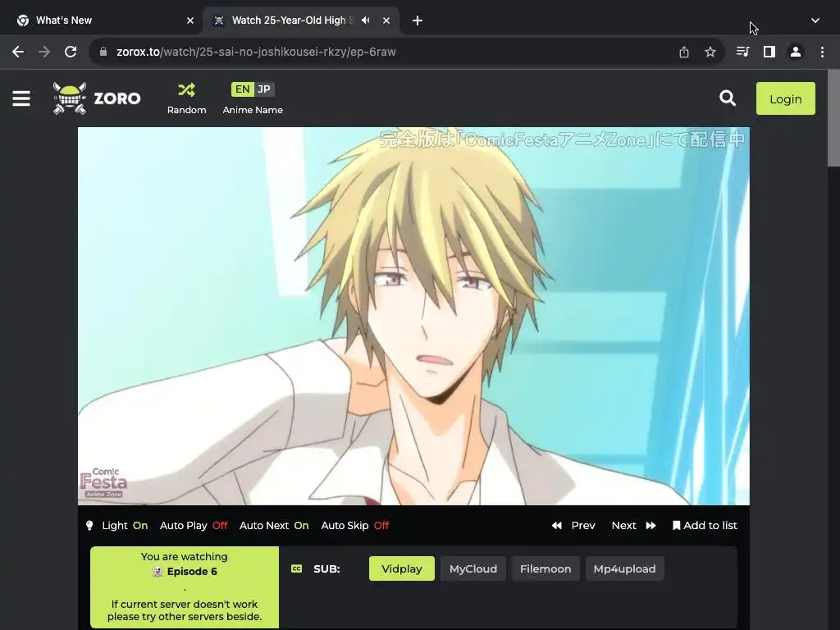Select the Watch 25-Year-Old High tab
Screen dimensions: 840x630
point(293,21)
